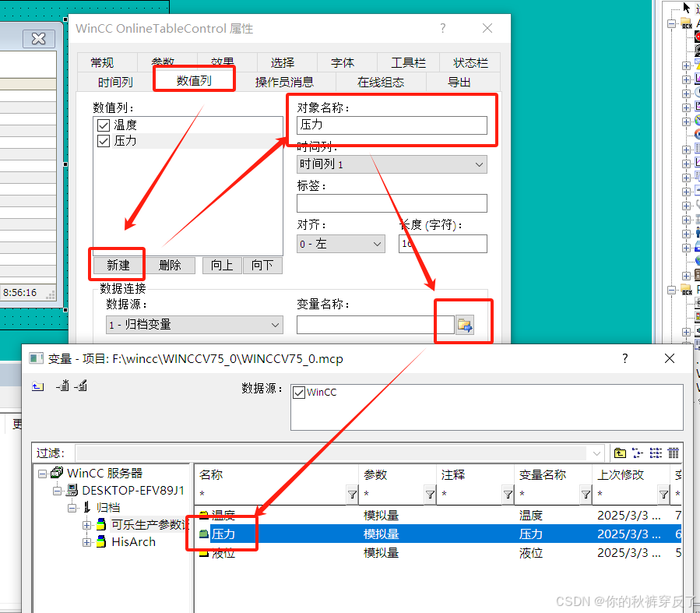Open the 在线组态 tab
This screenshot has height=613, width=700.
(381, 82)
